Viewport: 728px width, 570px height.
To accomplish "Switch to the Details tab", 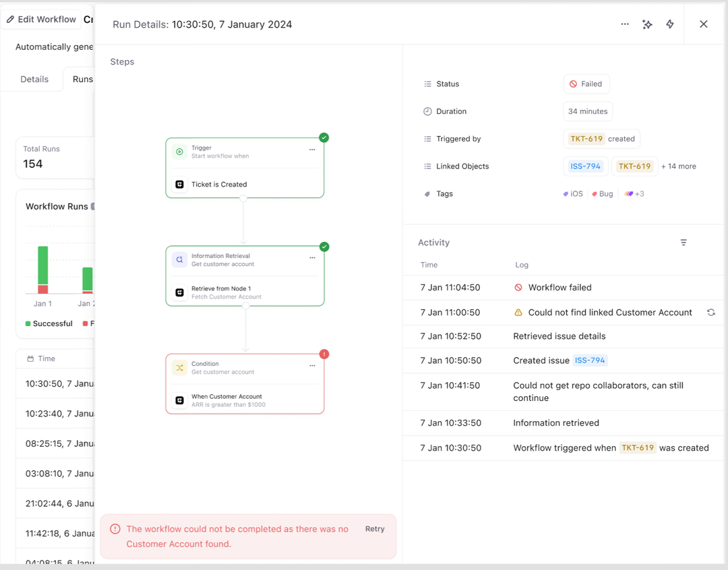I will (34, 80).
